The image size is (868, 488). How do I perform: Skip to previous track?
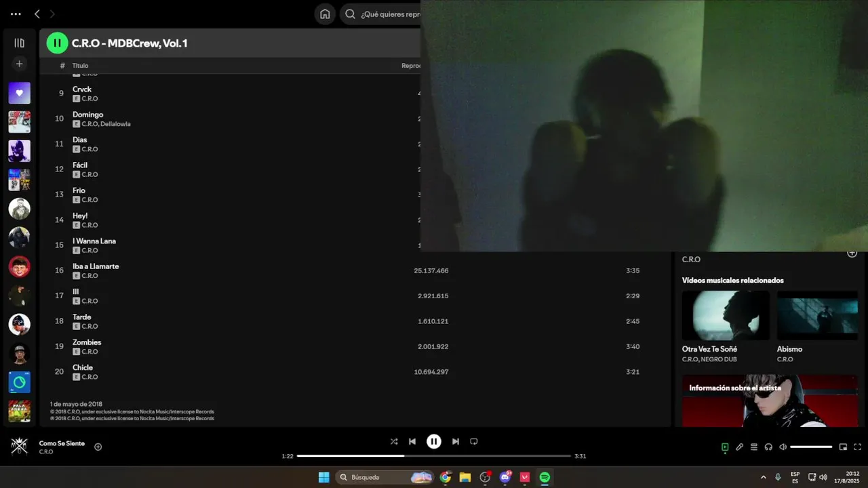click(412, 441)
